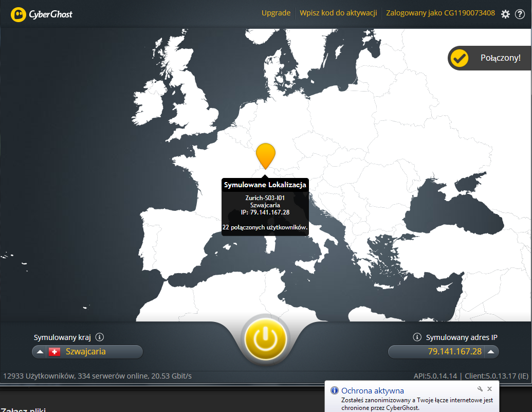The width and height of the screenshot is (532, 412).
Task: Click the Upgrade link
Action: 276,13
